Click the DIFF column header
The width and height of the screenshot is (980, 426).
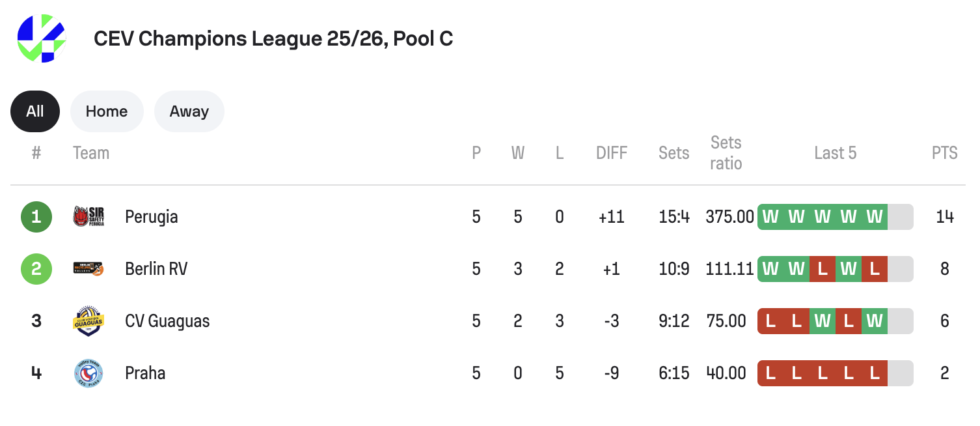coord(611,153)
